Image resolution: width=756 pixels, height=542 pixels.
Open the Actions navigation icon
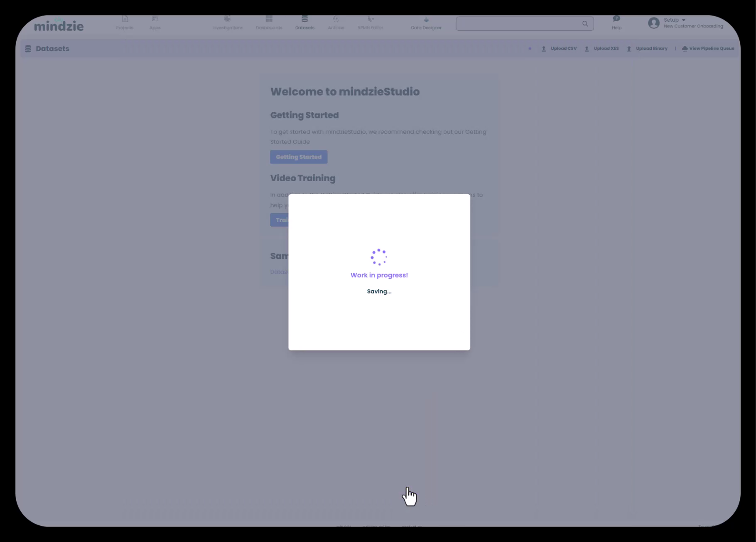coord(336,19)
